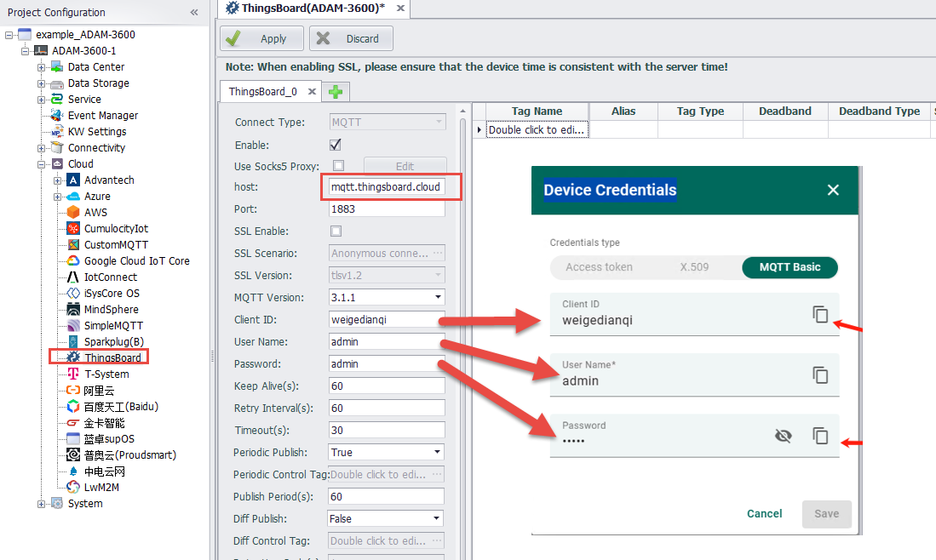Toggle password visibility eye icon
The image size is (936, 560).
[x=783, y=436]
